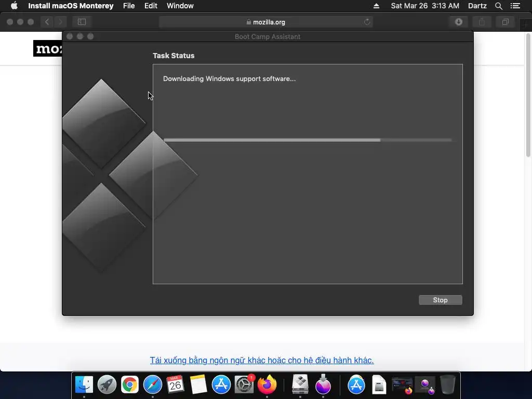
Task: Click the download progress bar
Action: pos(308,140)
